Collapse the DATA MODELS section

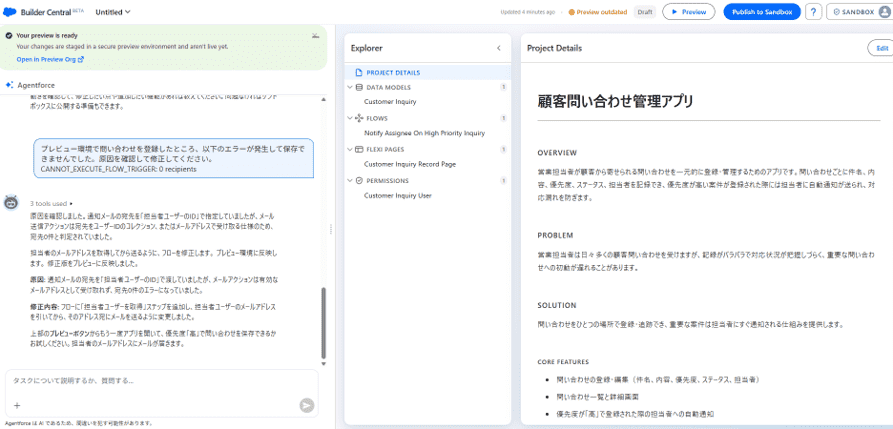pos(350,87)
